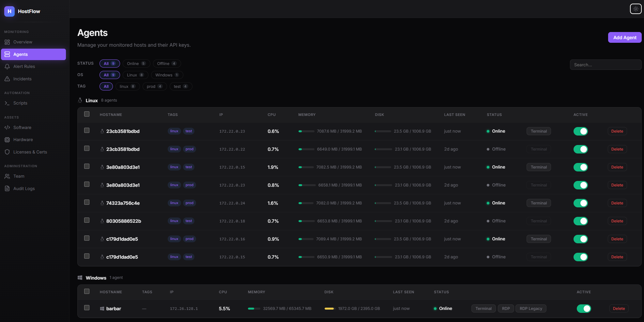
Task: Disable the Active toggle for barbar
Action: click(x=584, y=308)
